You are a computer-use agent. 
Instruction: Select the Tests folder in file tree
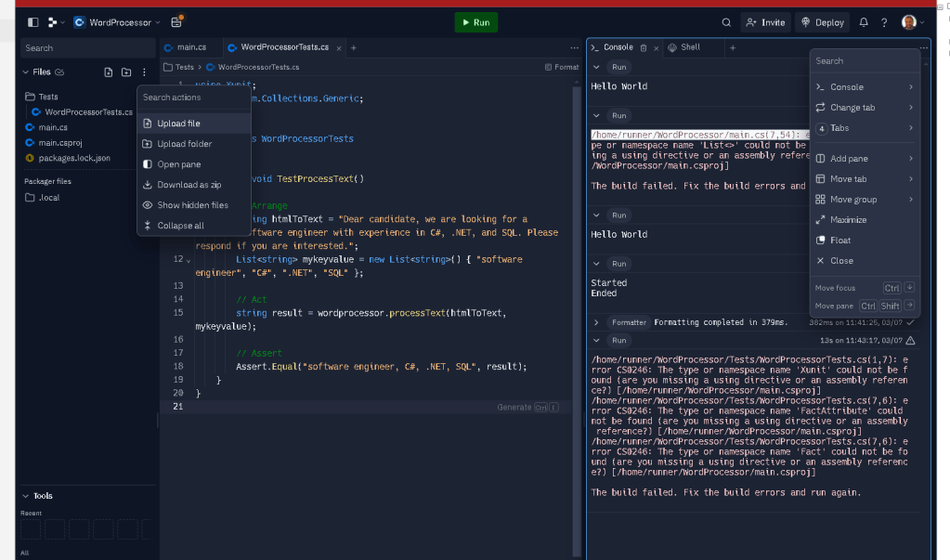pos(42,97)
